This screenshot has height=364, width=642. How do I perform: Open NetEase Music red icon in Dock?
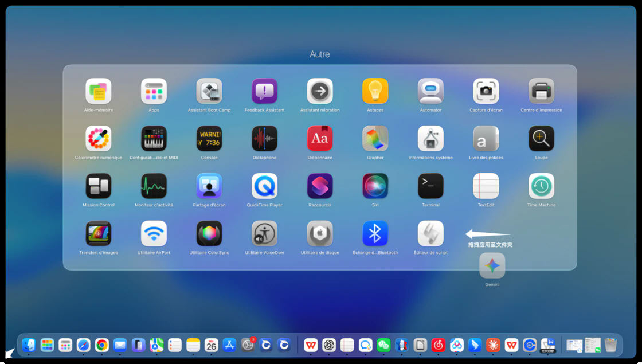438,345
